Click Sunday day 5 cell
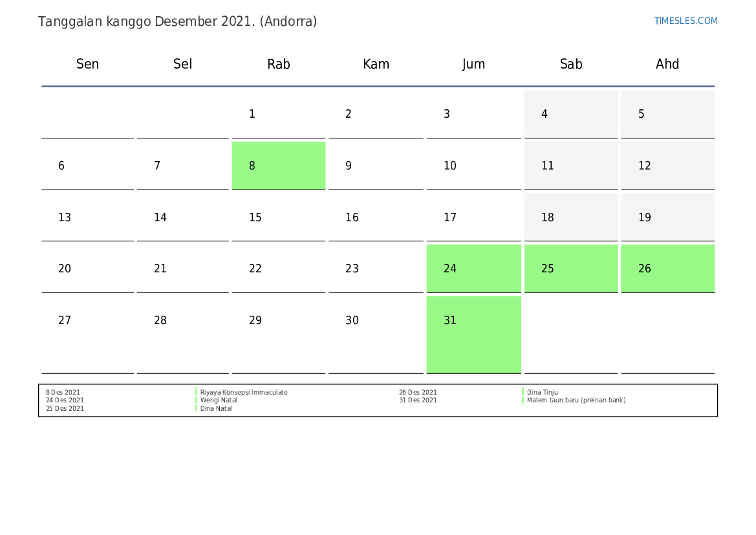 (668, 114)
